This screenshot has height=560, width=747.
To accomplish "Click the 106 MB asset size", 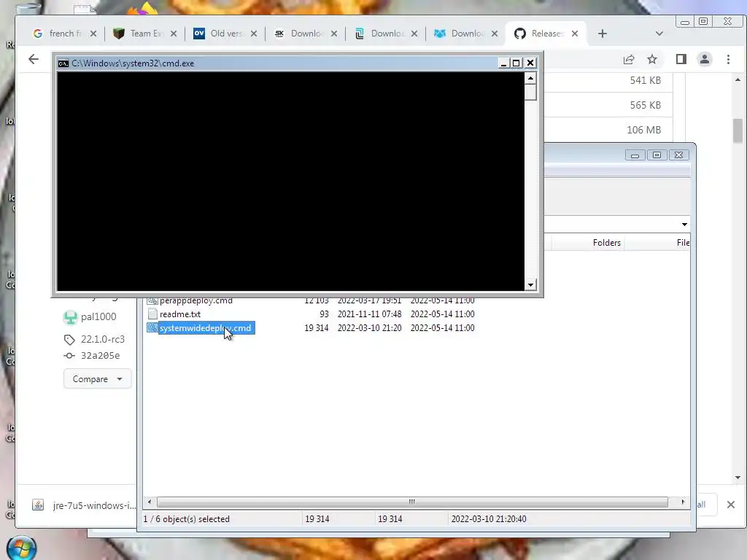I will point(643,130).
